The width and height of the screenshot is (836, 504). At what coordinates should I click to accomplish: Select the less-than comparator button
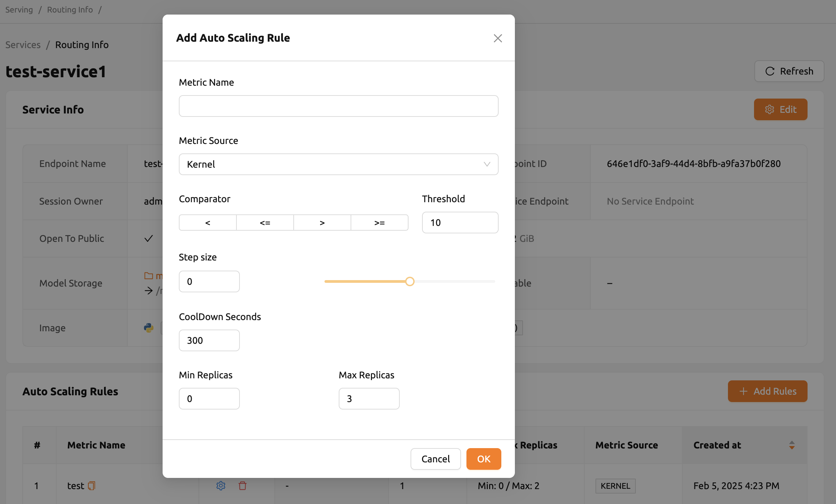point(208,222)
